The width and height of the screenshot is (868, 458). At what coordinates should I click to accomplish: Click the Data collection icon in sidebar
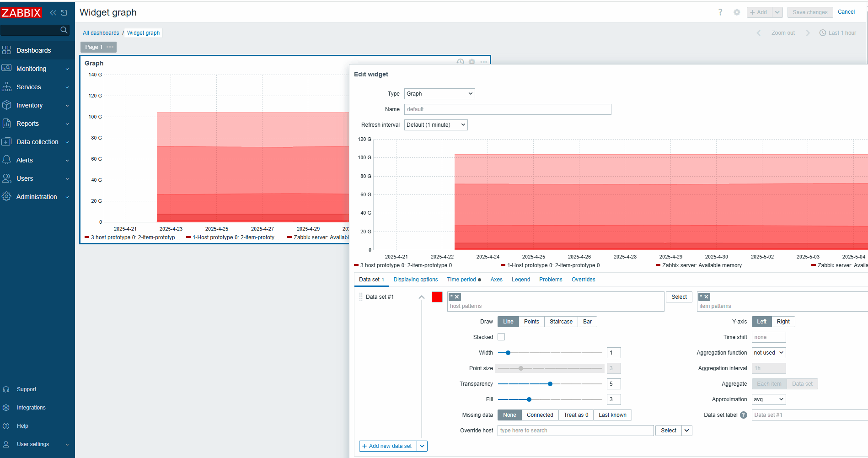[x=6, y=142]
